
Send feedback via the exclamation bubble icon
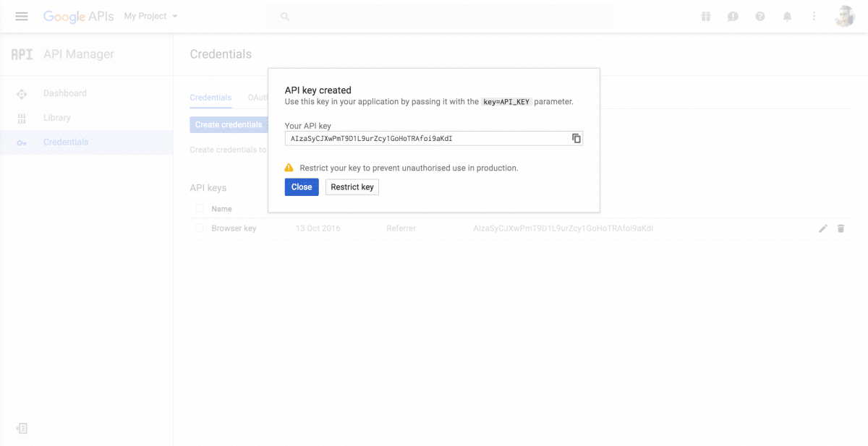coord(733,16)
